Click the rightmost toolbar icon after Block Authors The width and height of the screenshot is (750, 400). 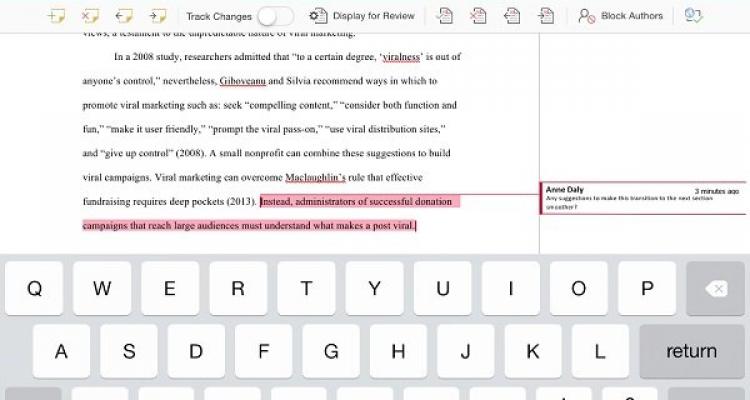click(x=693, y=16)
